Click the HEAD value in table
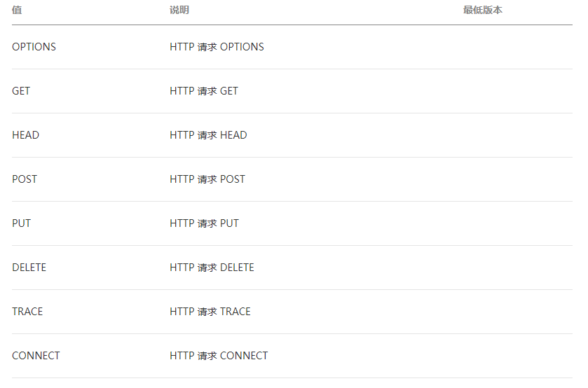Viewport: 588px width, 388px height. [25, 135]
